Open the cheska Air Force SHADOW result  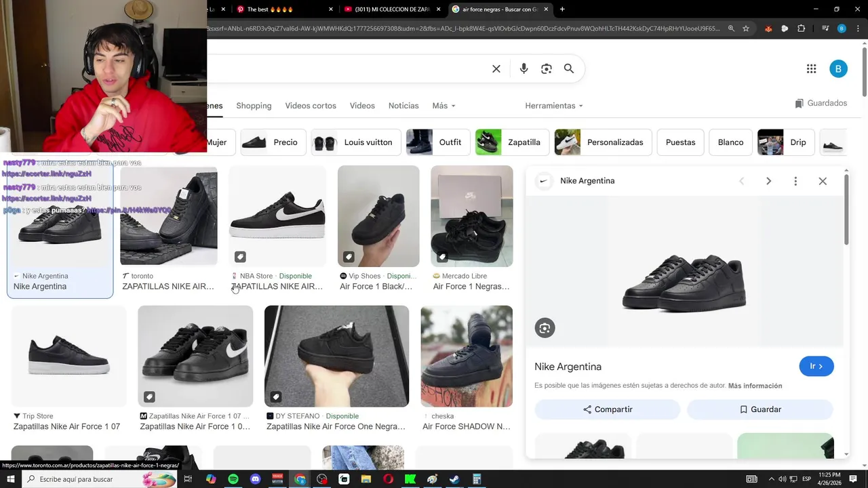pyautogui.click(x=467, y=369)
